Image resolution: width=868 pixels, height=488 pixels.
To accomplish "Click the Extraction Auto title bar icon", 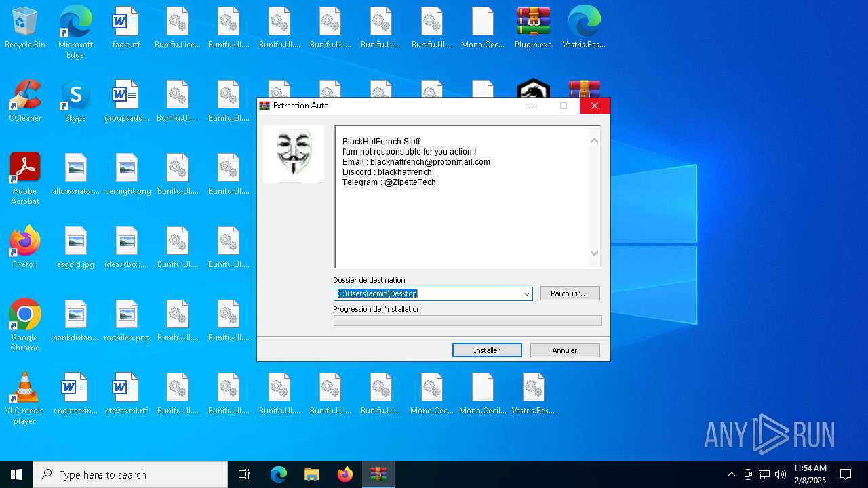I will click(x=264, y=106).
